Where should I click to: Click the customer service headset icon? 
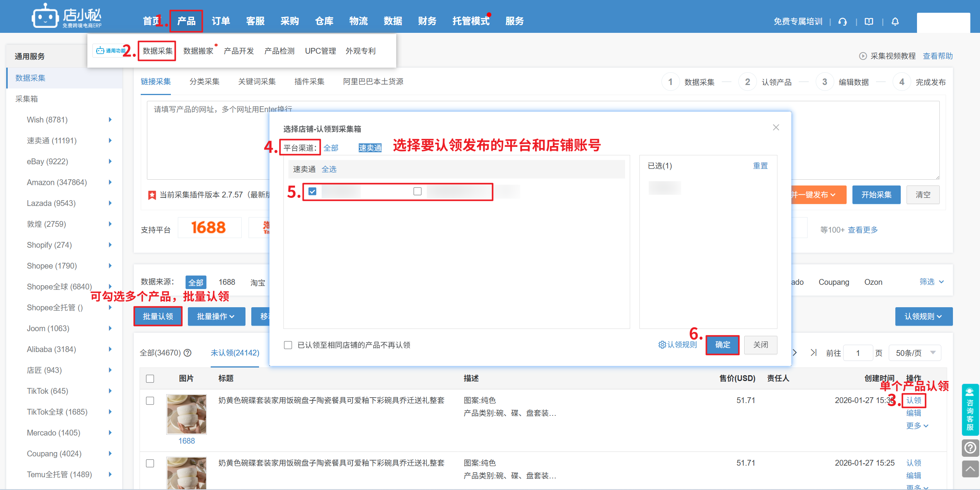(843, 22)
